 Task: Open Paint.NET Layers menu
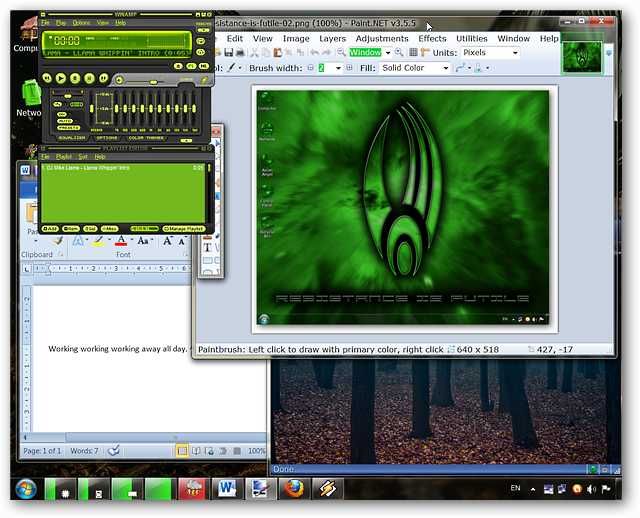pos(332,38)
